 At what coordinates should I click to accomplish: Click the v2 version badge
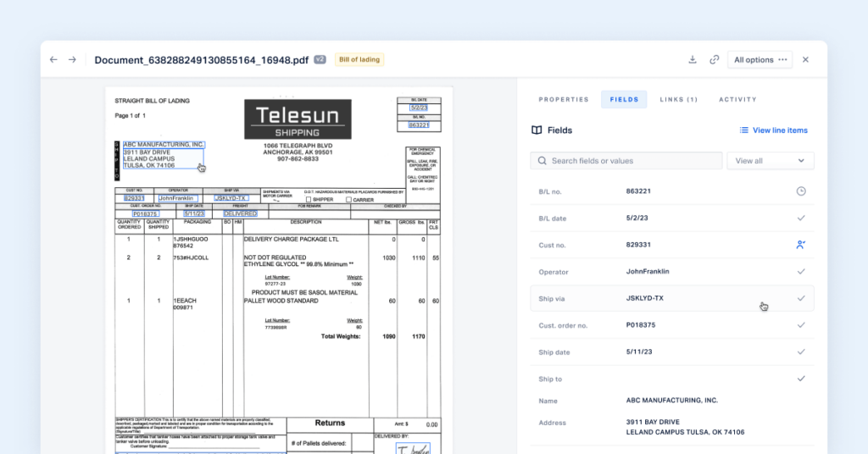pos(320,60)
